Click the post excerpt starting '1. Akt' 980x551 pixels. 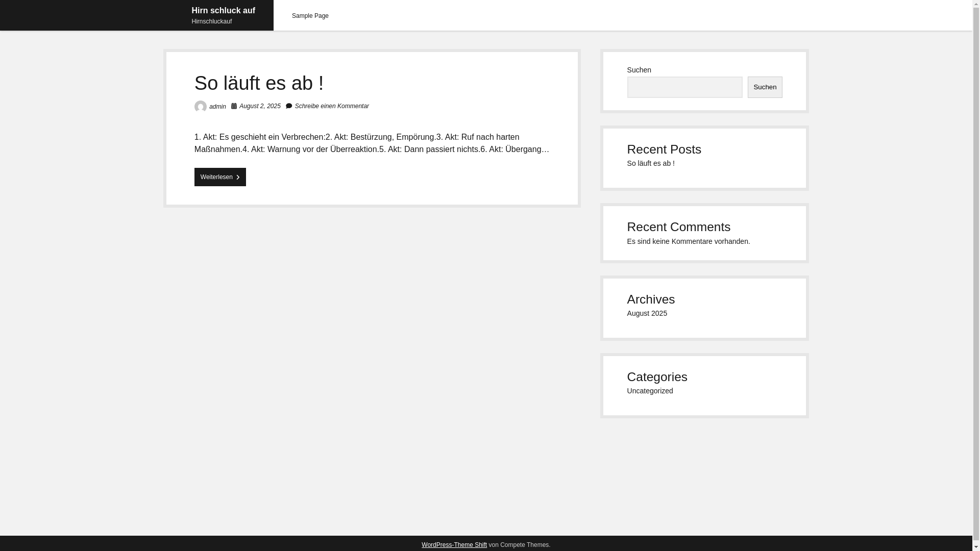[x=372, y=143]
